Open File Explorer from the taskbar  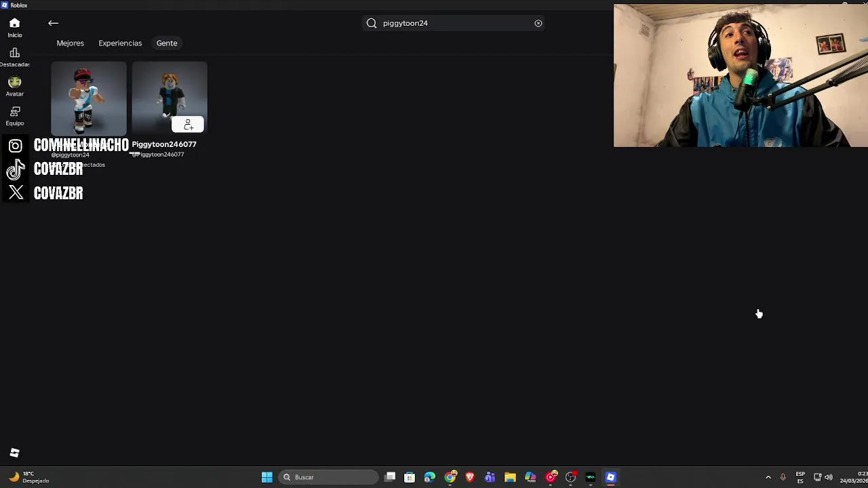[510, 477]
